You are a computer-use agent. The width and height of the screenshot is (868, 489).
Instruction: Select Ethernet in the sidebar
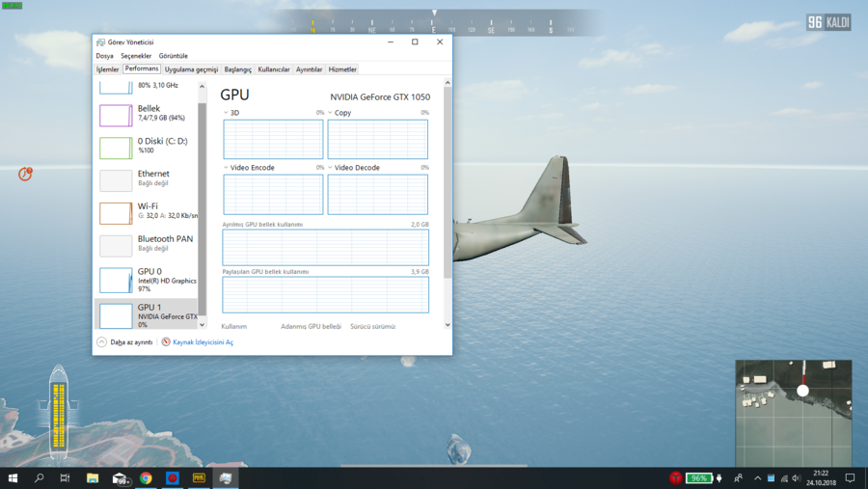coord(147,180)
